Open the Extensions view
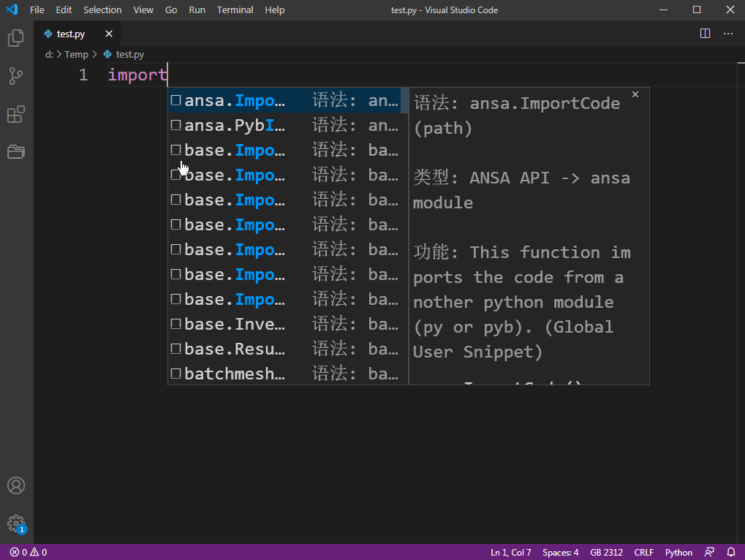 [x=15, y=113]
